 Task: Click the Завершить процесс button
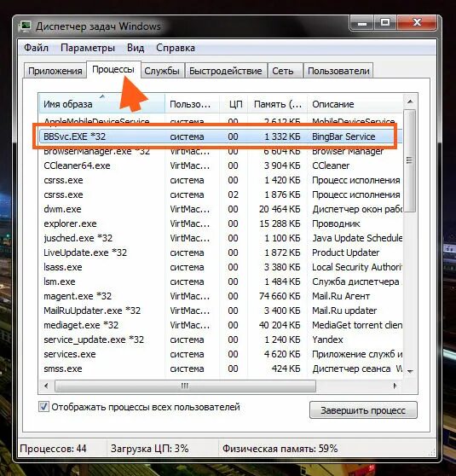click(x=363, y=410)
